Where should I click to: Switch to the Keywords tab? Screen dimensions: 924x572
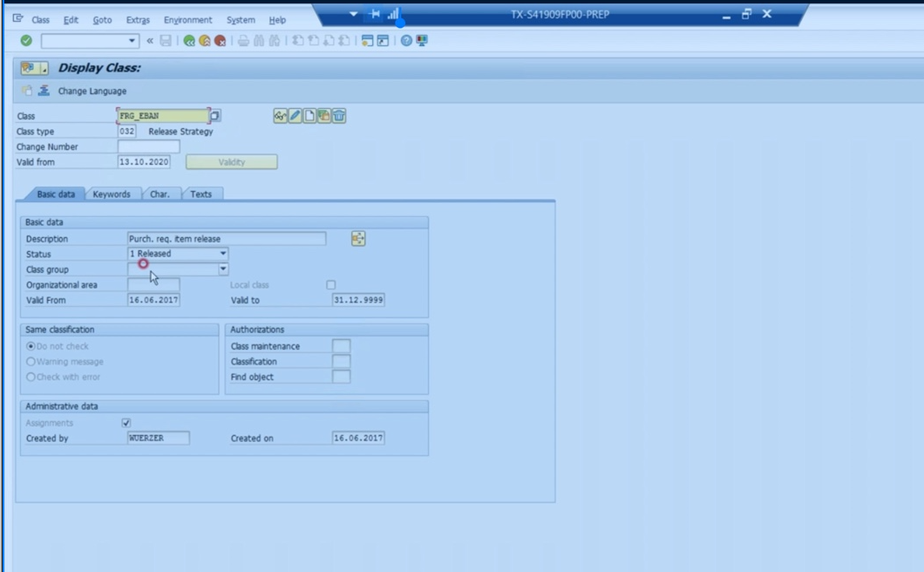[112, 194]
